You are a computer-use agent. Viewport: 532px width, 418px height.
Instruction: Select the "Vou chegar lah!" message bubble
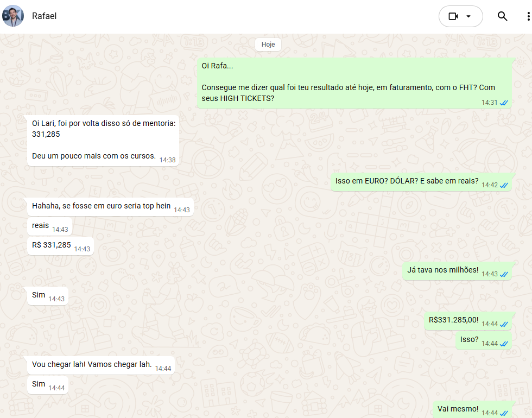92,365
